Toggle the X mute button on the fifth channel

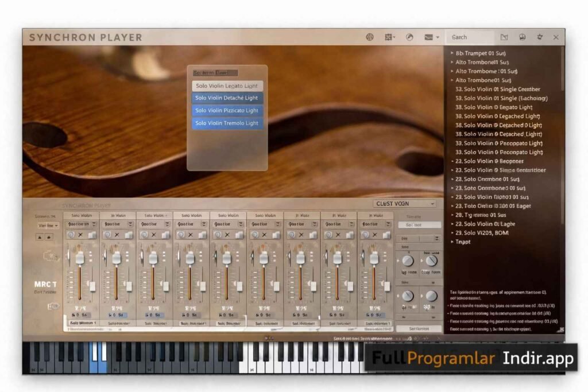tap(227, 235)
